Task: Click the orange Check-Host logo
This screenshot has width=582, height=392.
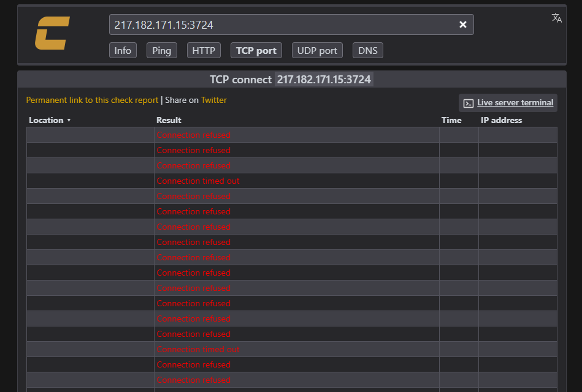Action: (x=52, y=33)
